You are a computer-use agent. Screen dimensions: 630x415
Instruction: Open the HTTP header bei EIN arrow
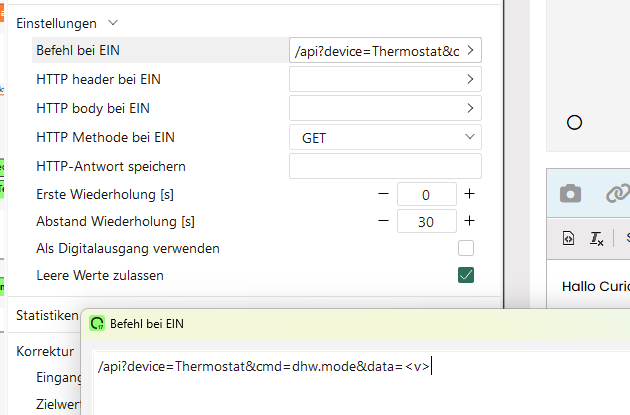tap(470, 79)
